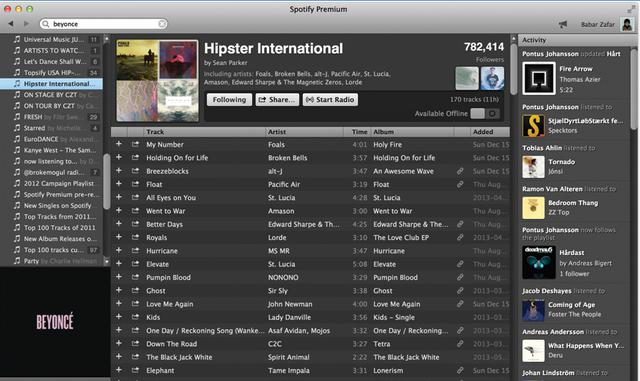The image size is (640, 381).
Task: Open Babar Zafar profile avatar
Action: tap(627, 24)
